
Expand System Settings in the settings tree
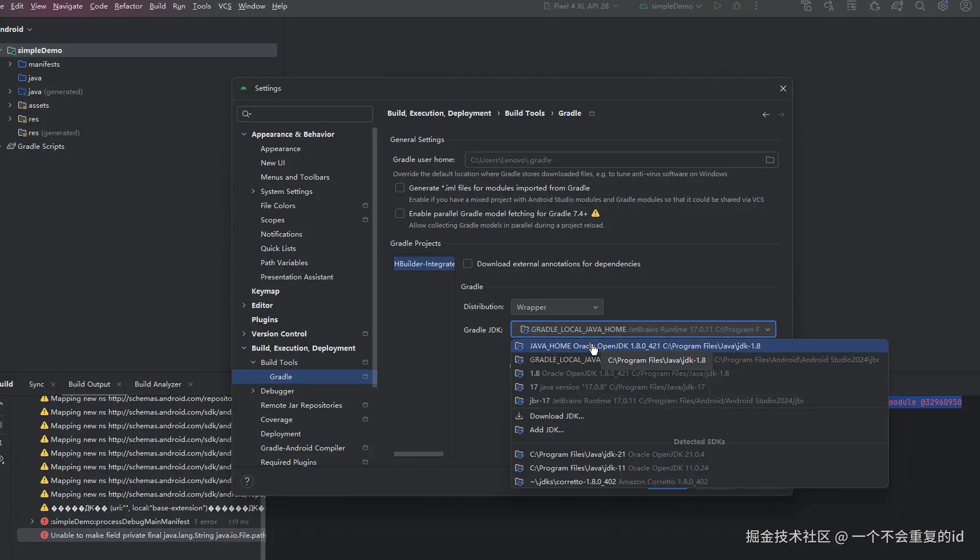point(253,191)
